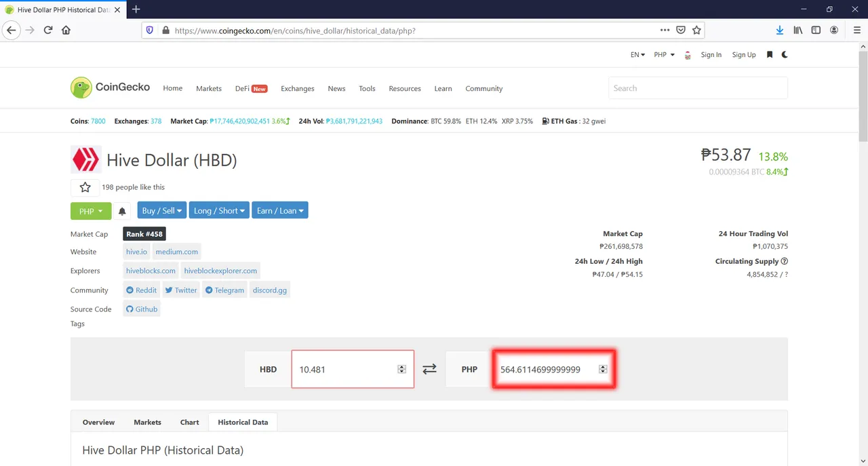This screenshot has width=868, height=466.
Task: Reload the page with the refresh icon
Action: 48,30
